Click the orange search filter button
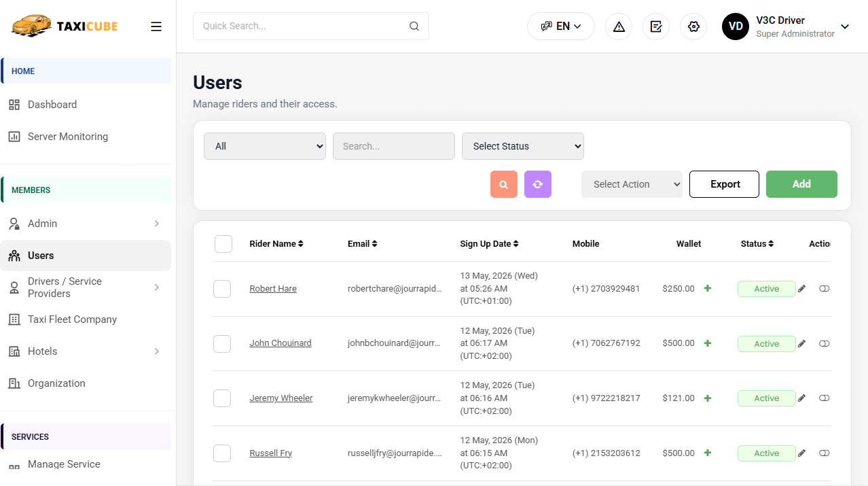The height and width of the screenshot is (486, 868). coord(504,184)
